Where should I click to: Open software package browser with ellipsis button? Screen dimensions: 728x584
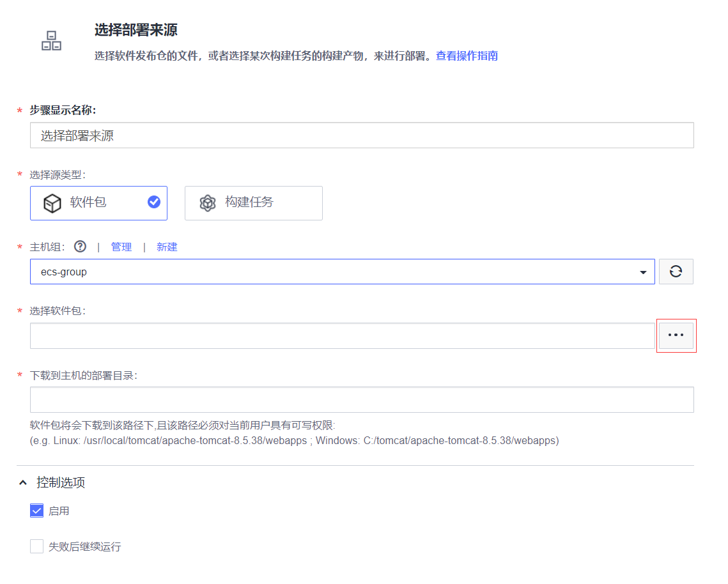pyautogui.click(x=676, y=335)
